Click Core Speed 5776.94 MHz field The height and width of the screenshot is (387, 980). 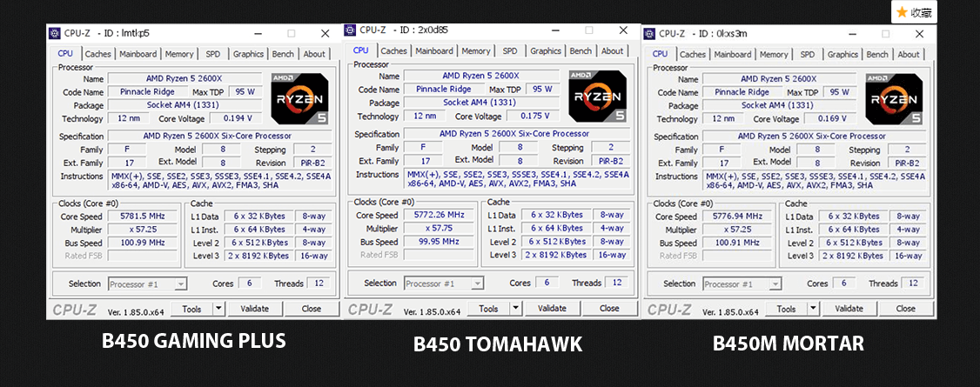(737, 217)
